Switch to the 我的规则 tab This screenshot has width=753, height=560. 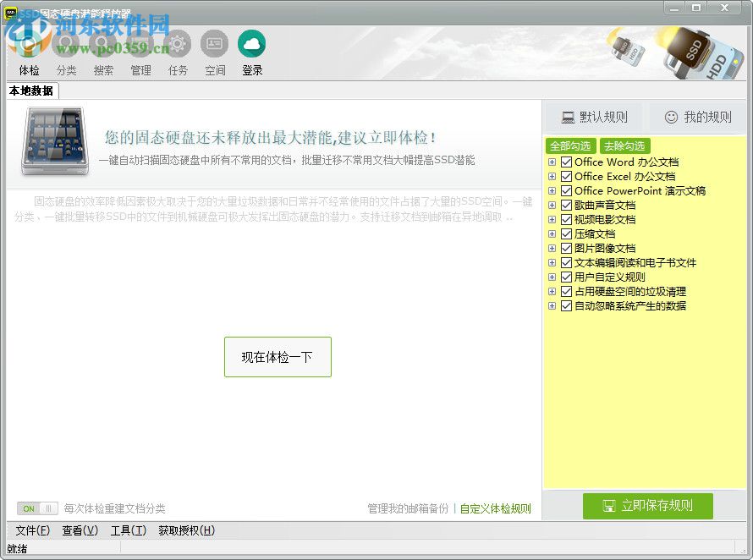697,116
